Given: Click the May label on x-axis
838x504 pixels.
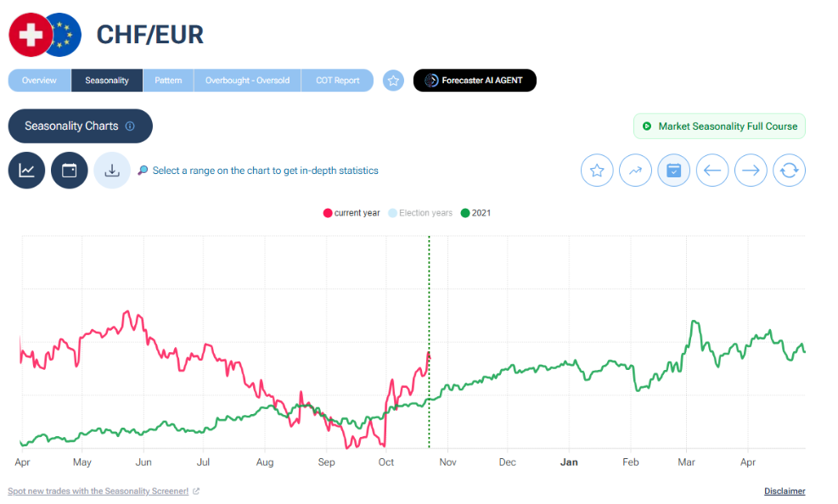Looking at the screenshot, I should [82, 462].
